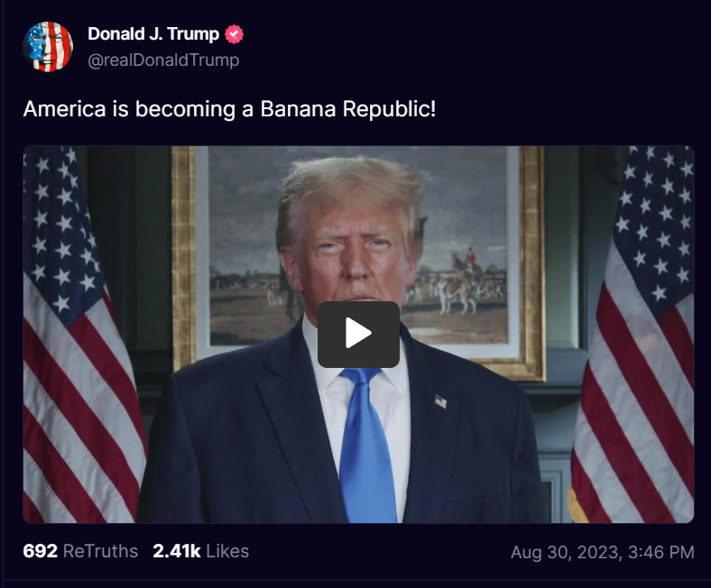Click the word Likes
Image resolution: width=711 pixels, height=588 pixels.
tap(227, 551)
